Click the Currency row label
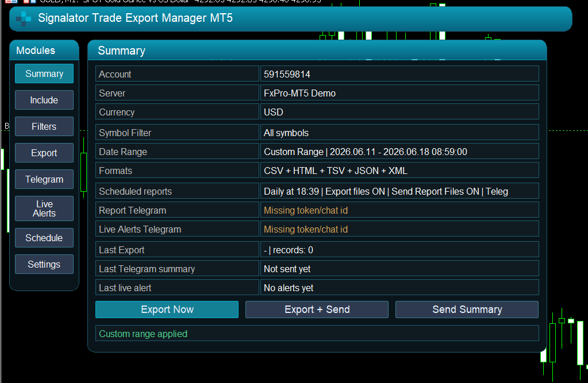This screenshot has width=588, height=383. coord(178,112)
